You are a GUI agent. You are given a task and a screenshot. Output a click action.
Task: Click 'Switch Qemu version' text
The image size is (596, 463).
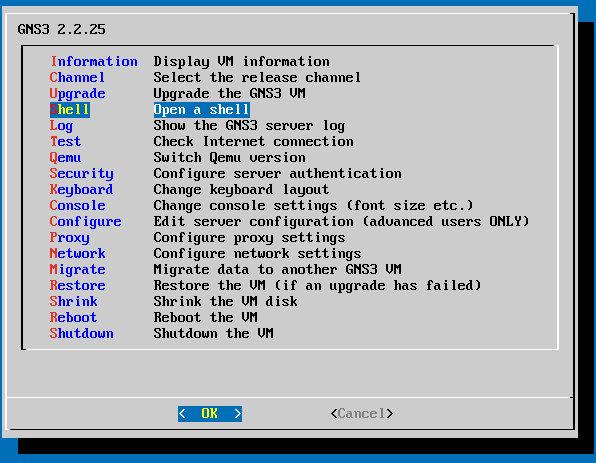click(230, 157)
